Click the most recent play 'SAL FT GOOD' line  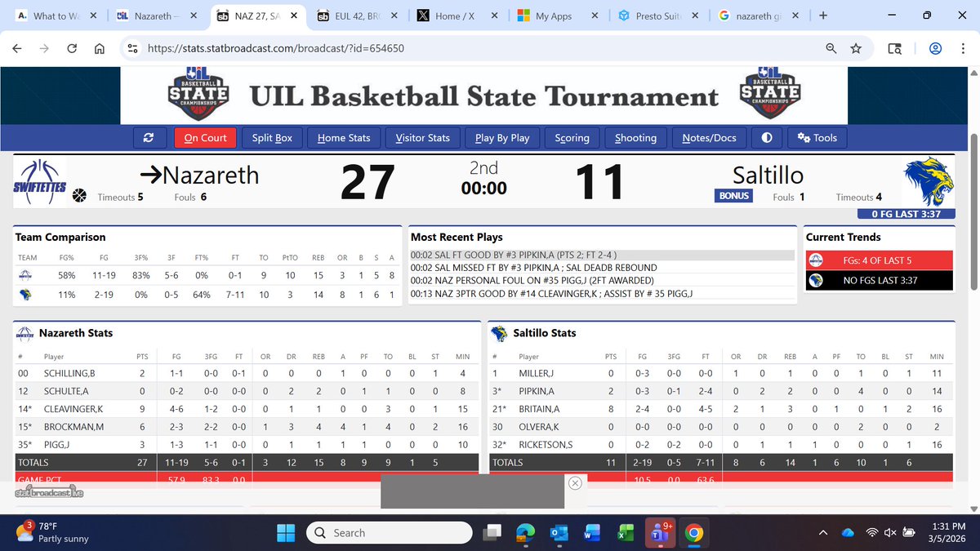(x=601, y=256)
